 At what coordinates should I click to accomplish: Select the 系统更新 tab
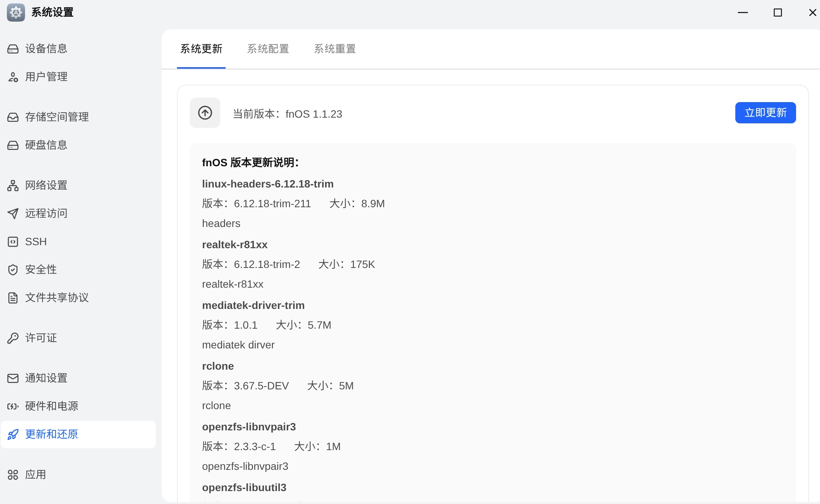pos(201,49)
